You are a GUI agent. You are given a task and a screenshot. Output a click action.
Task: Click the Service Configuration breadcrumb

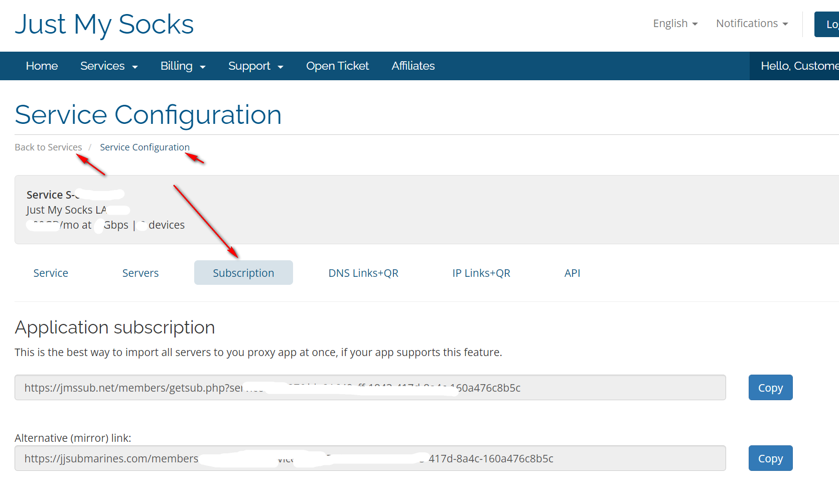[x=145, y=147]
